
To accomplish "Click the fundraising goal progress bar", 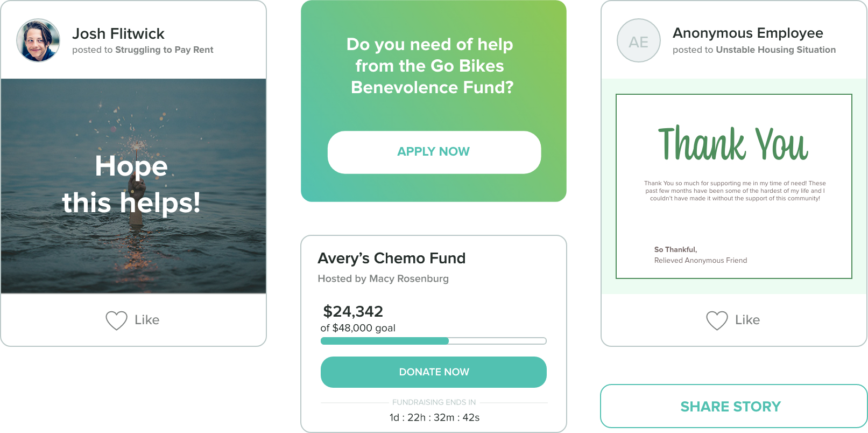I will pos(434,341).
